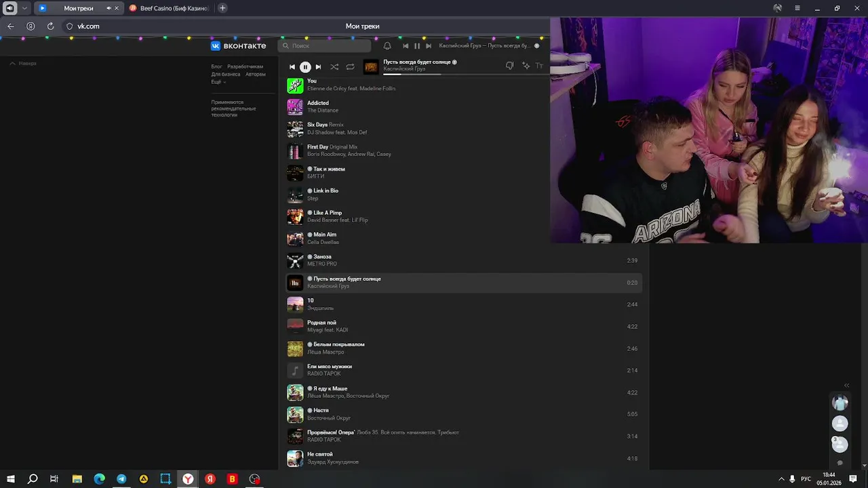The width and height of the screenshot is (868, 488).
Task: Close the Мои треки browser tab
Action: click(x=117, y=8)
